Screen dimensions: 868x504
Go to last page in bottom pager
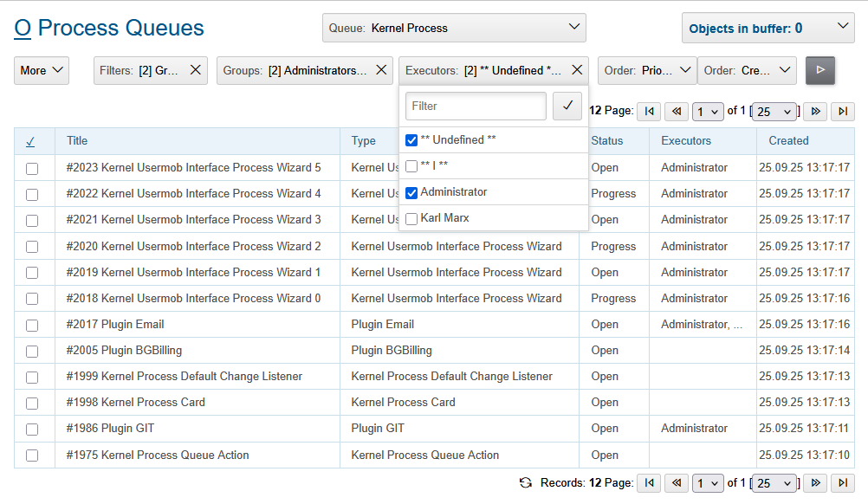coord(842,482)
